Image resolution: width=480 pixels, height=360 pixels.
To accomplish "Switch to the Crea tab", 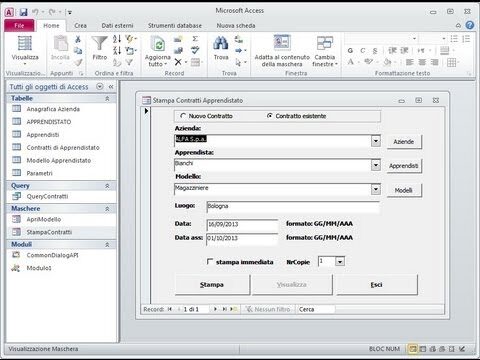I will [x=80, y=25].
